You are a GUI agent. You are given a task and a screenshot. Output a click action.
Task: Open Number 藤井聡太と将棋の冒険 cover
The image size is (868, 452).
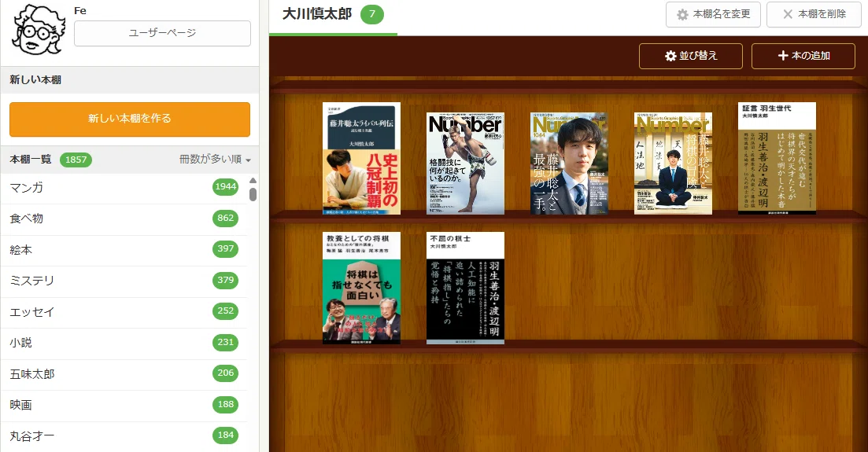point(673,164)
